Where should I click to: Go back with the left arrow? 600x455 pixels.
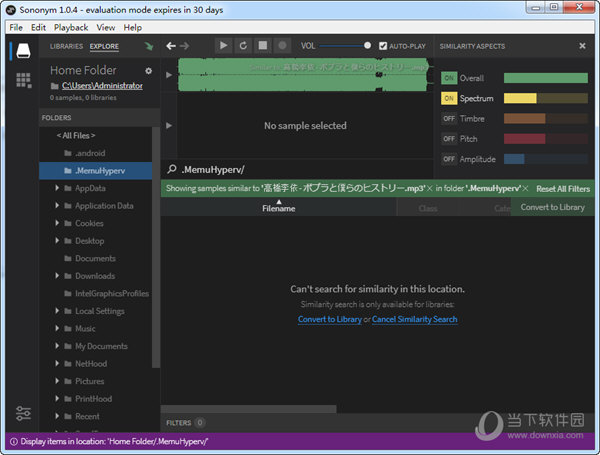171,46
